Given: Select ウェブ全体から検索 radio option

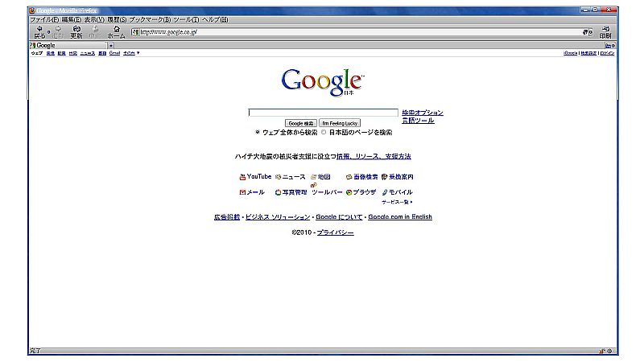Looking at the screenshot, I should pos(258,132).
